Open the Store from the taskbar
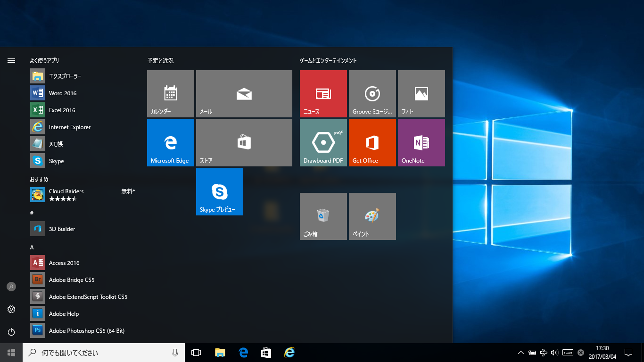Viewport: 644px width, 362px height. [266, 353]
